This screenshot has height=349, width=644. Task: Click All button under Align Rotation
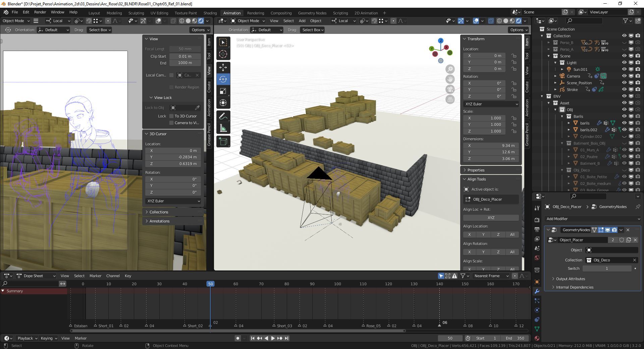pos(512,252)
